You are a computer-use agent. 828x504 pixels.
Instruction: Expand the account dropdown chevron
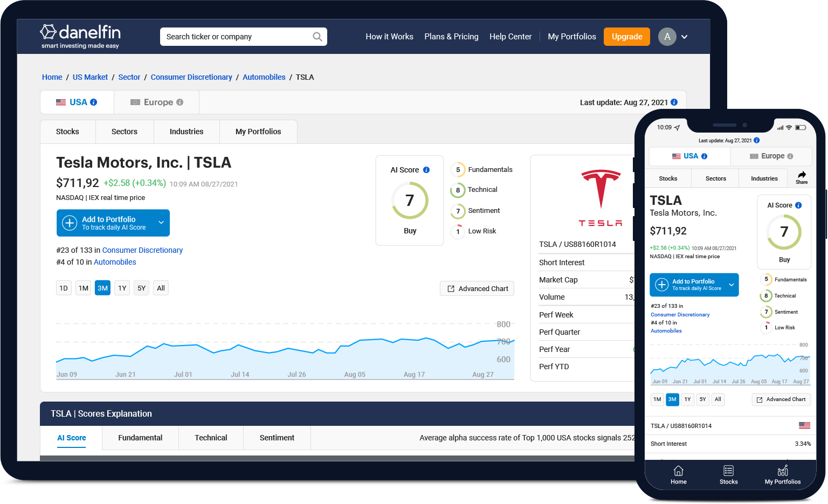(685, 37)
